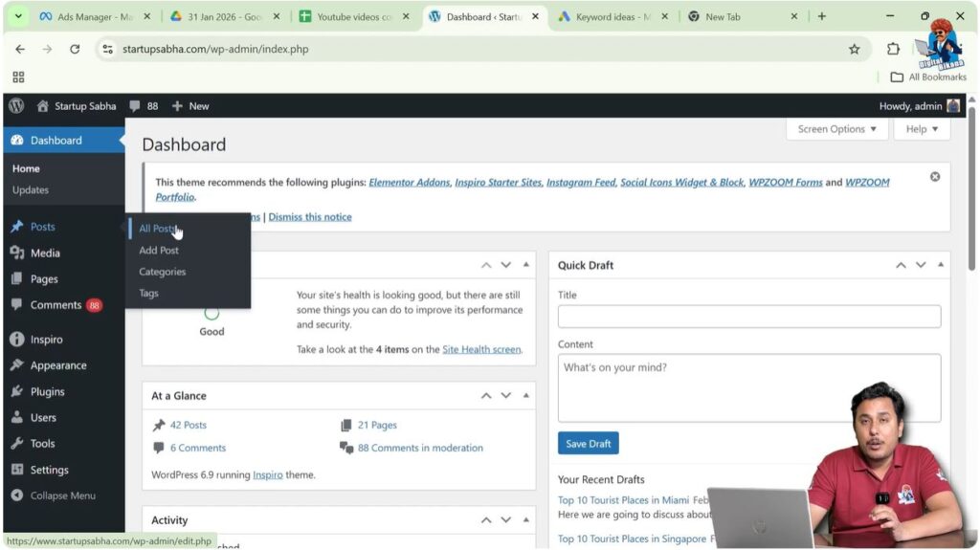
Task: Click the Collapse Menu arrow icon
Action: tap(17, 495)
